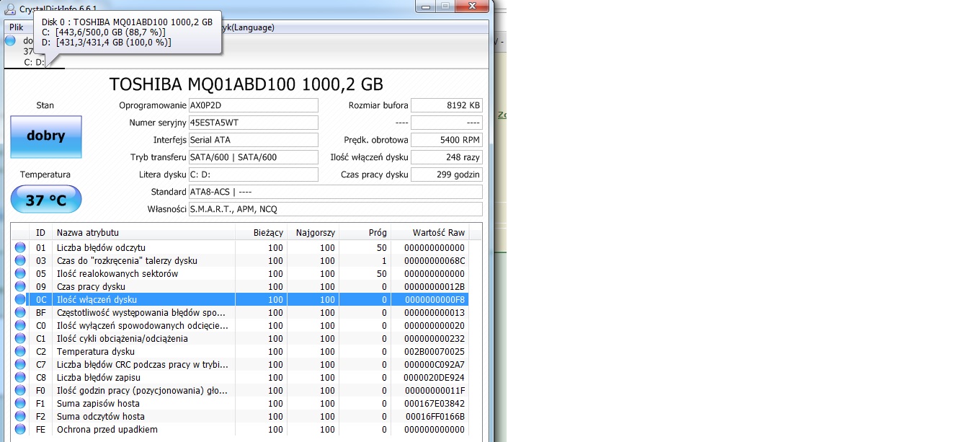Screen dimensions: 980x442
Task: Click the Interfejs field Serial ATA
Action: pos(253,140)
